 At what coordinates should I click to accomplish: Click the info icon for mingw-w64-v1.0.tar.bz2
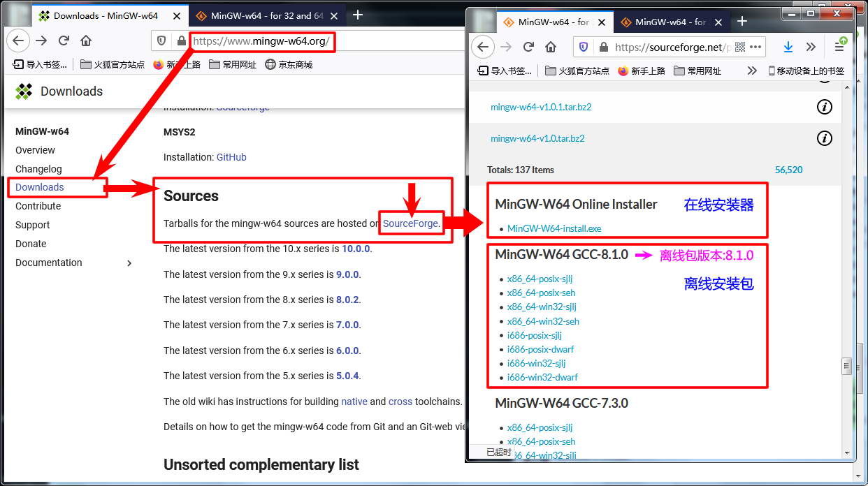tap(825, 138)
